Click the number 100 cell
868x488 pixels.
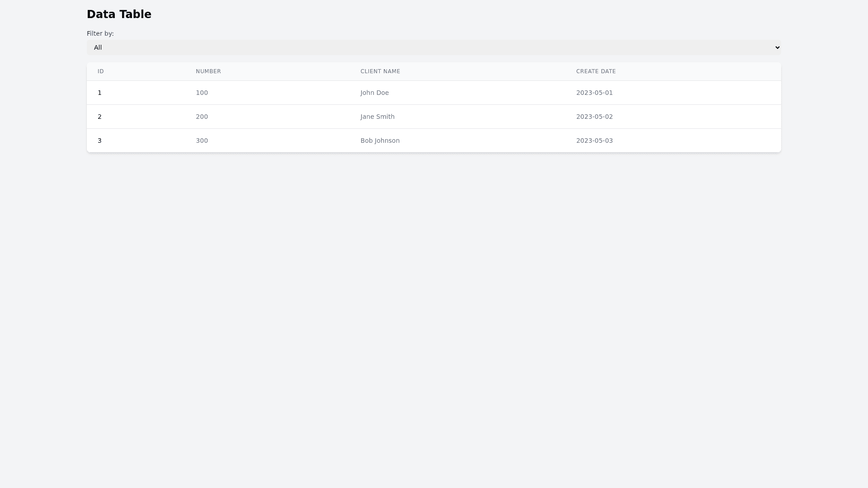tap(202, 93)
